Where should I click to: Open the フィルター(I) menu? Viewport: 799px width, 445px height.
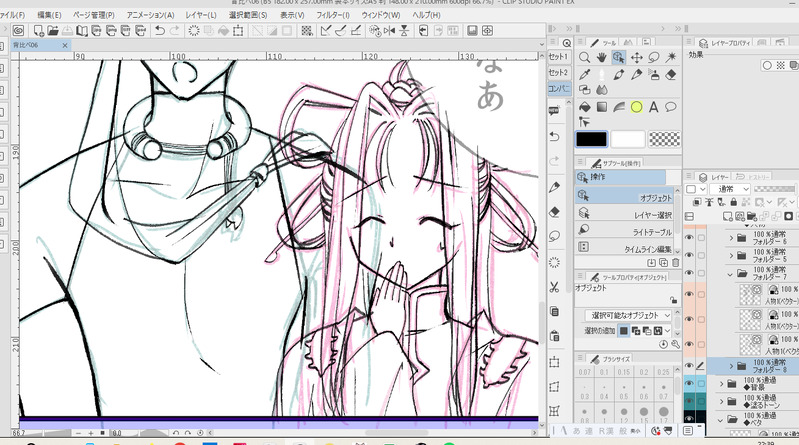tap(333, 15)
